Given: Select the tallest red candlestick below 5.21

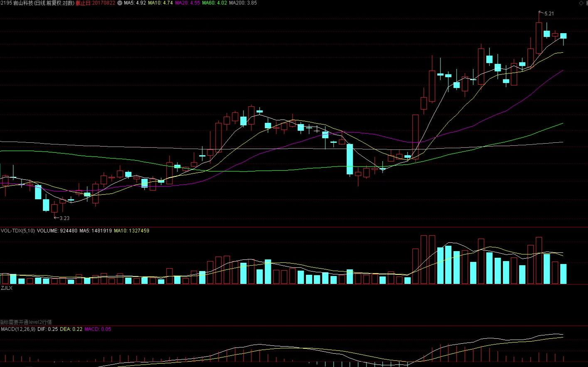Looking at the screenshot, I should (539, 38).
